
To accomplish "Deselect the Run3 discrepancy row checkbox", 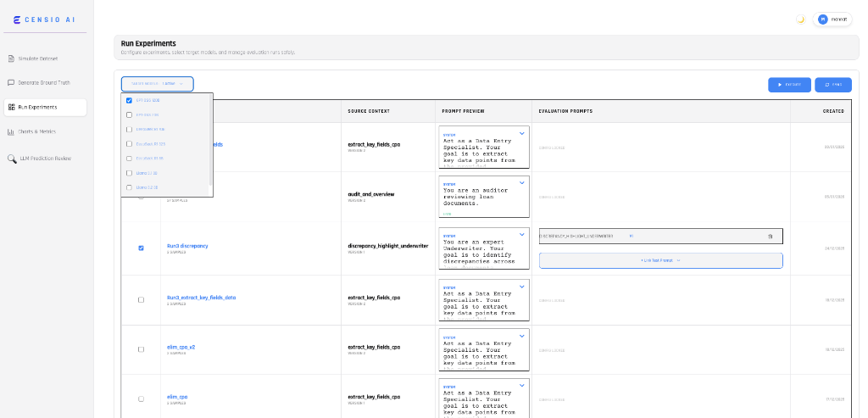I will (141, 248).
